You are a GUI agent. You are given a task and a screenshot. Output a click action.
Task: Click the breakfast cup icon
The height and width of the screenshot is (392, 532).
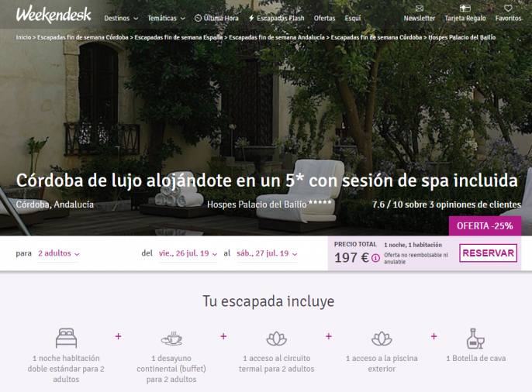171,338
